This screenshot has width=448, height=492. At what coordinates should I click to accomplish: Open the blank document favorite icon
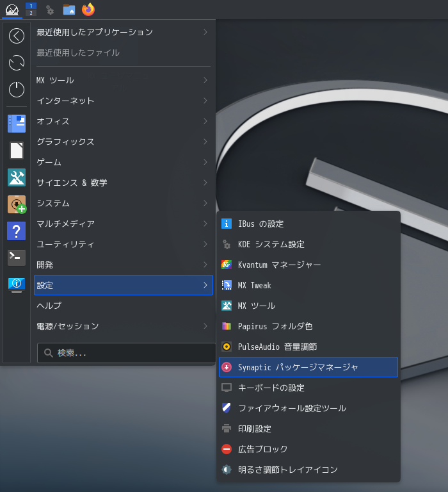[17, 151]
